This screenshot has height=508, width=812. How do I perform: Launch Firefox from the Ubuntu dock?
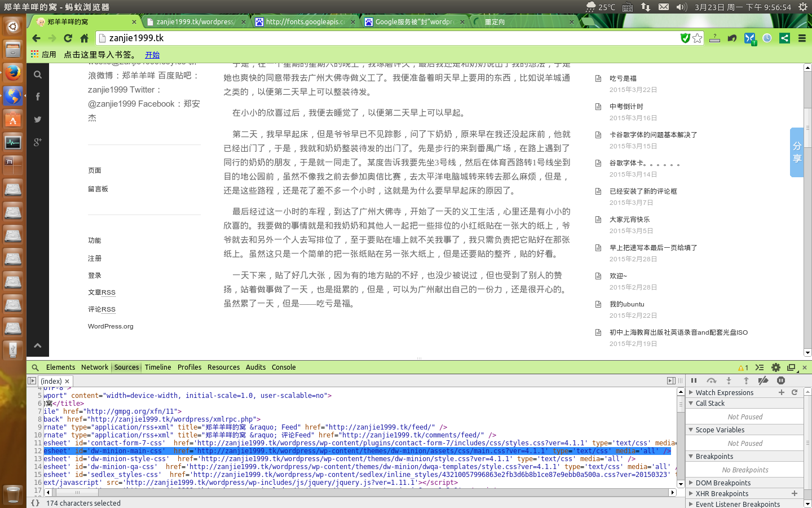click(x=13, y=72)
